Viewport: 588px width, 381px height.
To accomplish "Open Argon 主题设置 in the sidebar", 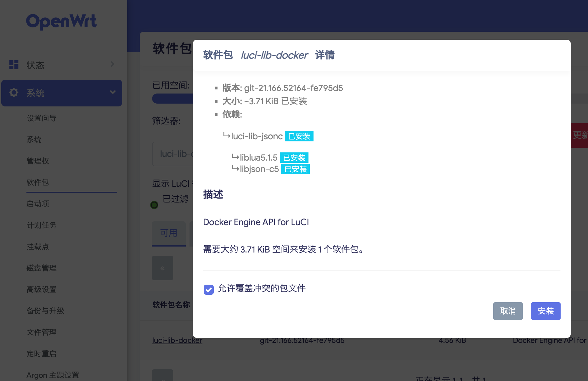I will click(x=53, y=375).
